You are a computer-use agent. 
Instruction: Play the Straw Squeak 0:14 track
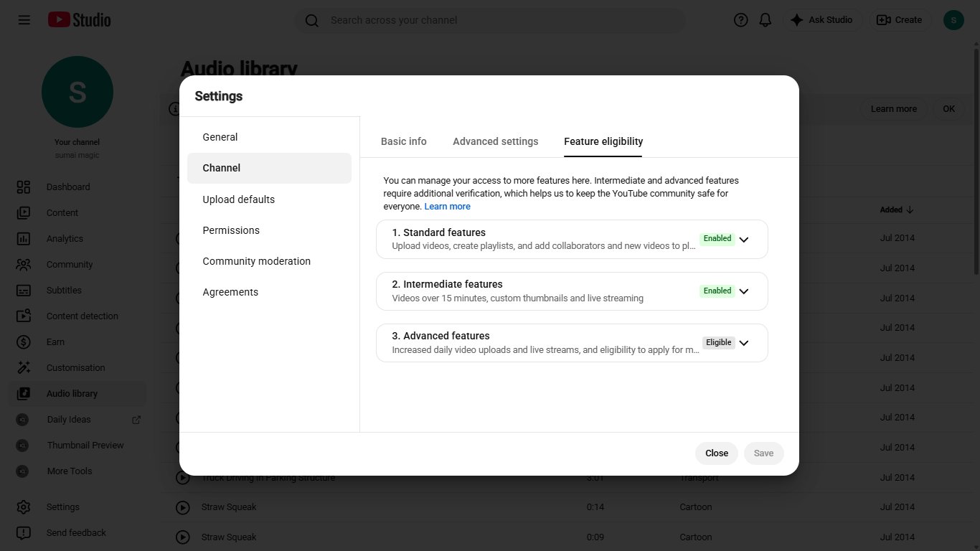183,507
